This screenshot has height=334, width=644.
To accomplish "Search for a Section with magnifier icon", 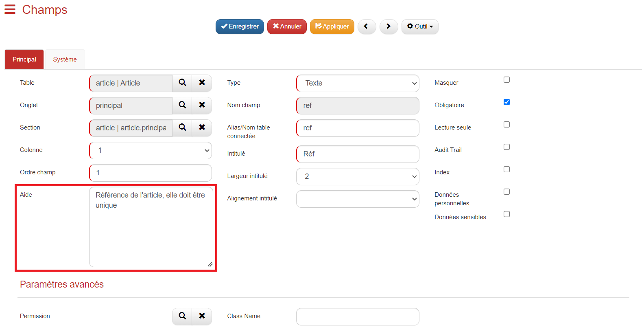I will pyautogui.click(x=182, y=127).
